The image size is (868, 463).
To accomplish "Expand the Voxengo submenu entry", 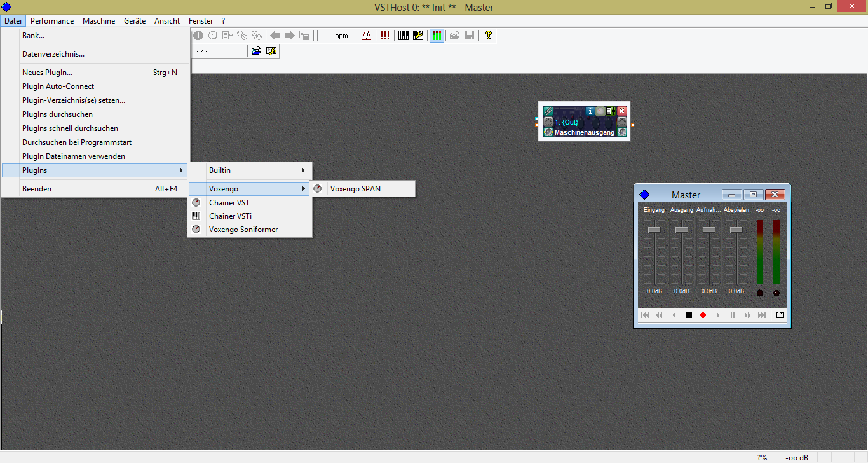I will coord(250,189).
